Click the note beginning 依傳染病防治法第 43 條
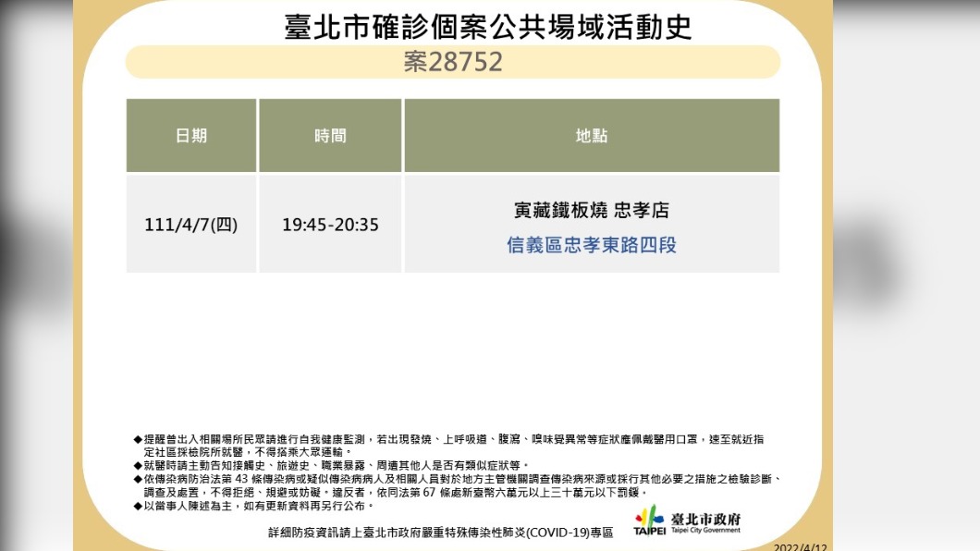 [457, 485]
